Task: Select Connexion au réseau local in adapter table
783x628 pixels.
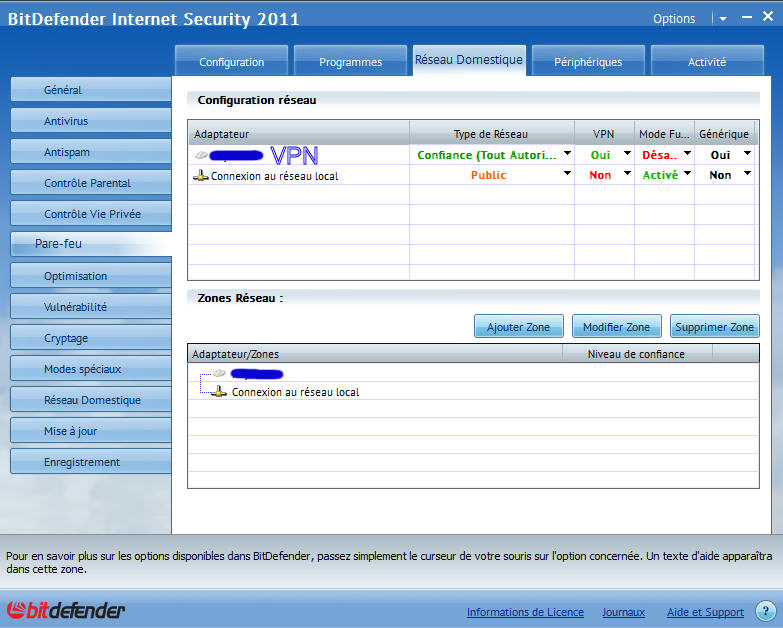Action: coord(274,176)
